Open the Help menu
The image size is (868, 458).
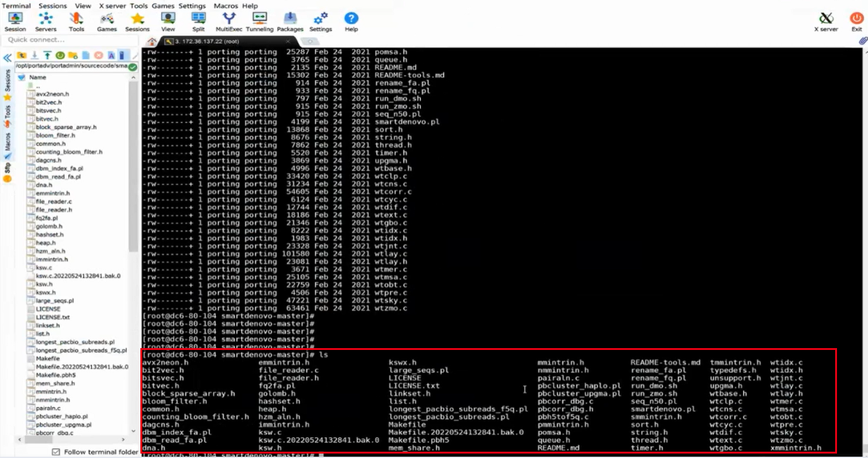(x=250, y=6)
